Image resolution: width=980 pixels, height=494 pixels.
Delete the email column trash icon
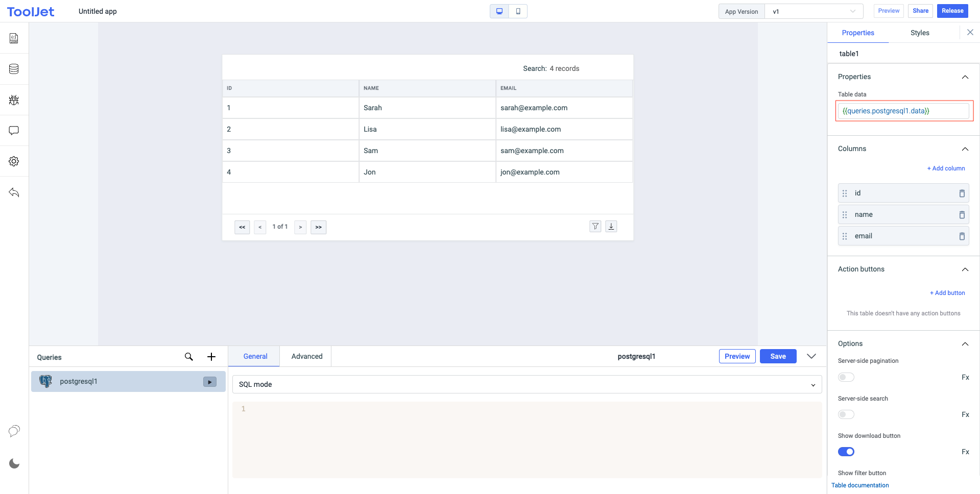click(x=962, y=236)
